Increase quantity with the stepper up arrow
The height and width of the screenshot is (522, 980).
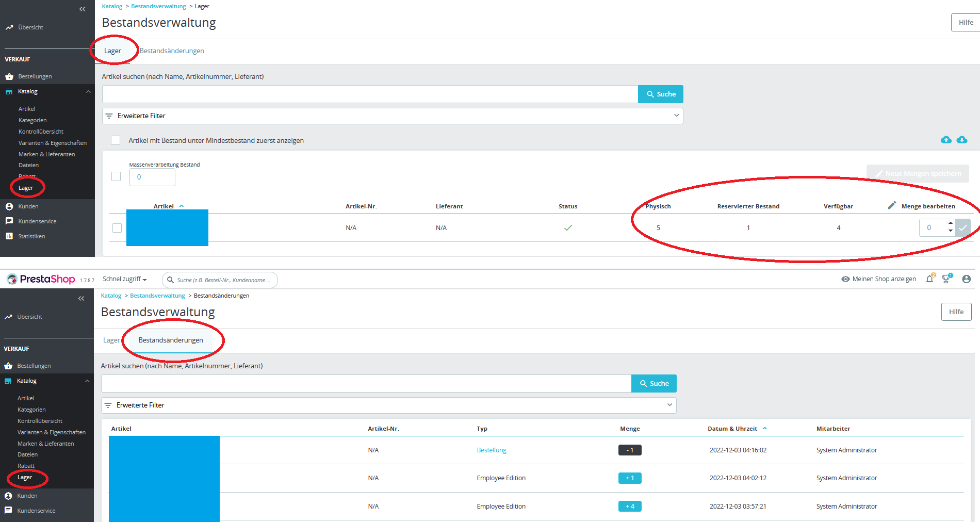click(x=951, y=223)
